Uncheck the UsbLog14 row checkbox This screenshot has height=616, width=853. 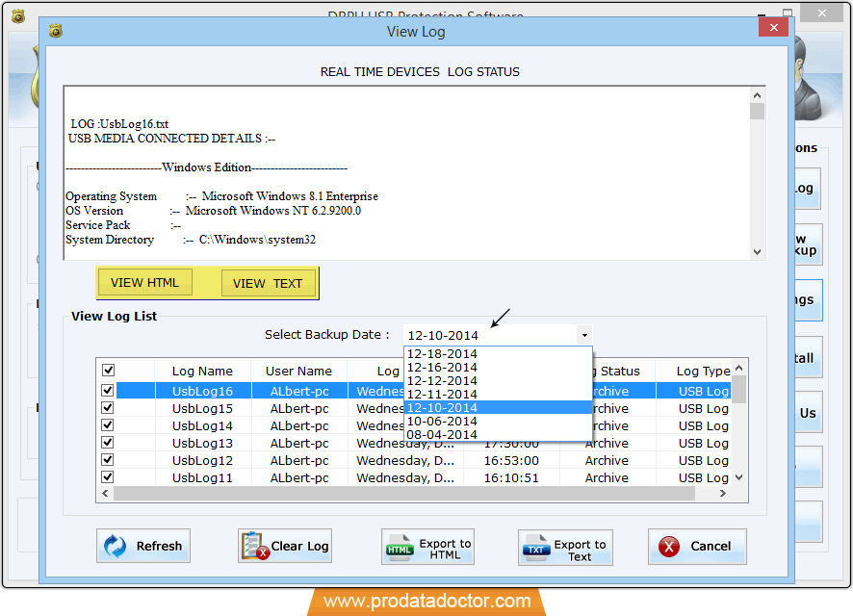tap(108, 425)
